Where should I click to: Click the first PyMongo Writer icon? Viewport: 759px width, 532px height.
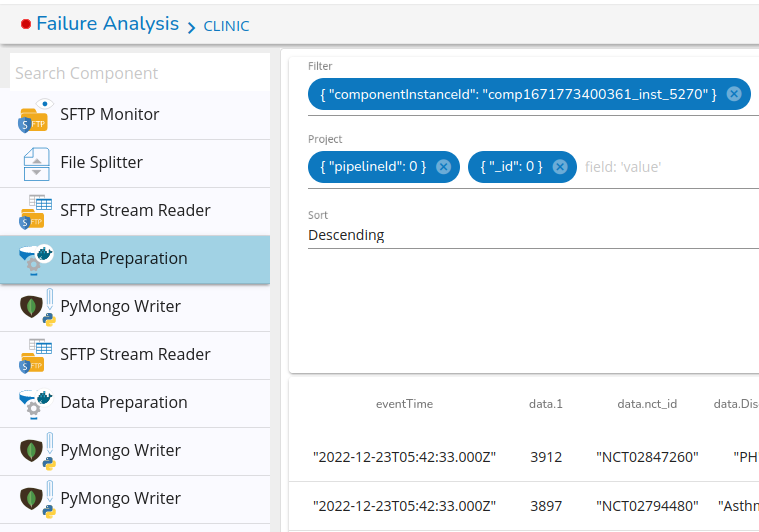pyautogui.click(x=36, y=307)
